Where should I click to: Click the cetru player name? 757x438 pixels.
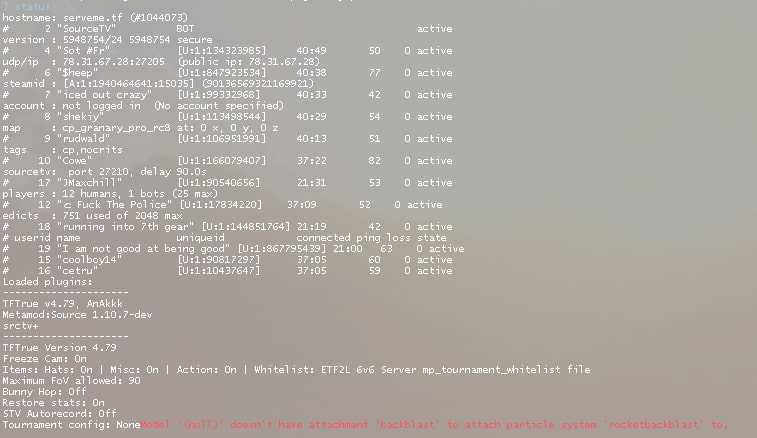77,271
